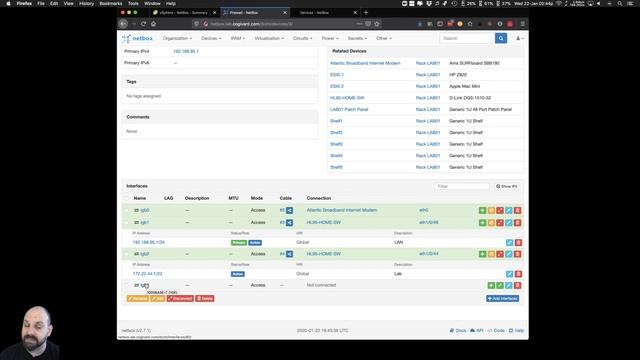Open Other dropdown menu
640x360 pixels.
click(384, 38)
